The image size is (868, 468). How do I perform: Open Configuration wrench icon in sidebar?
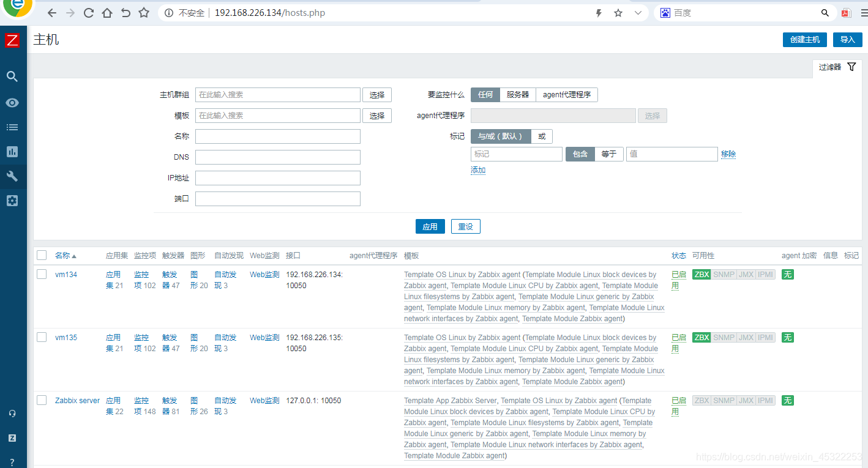[x=12, y=177]
